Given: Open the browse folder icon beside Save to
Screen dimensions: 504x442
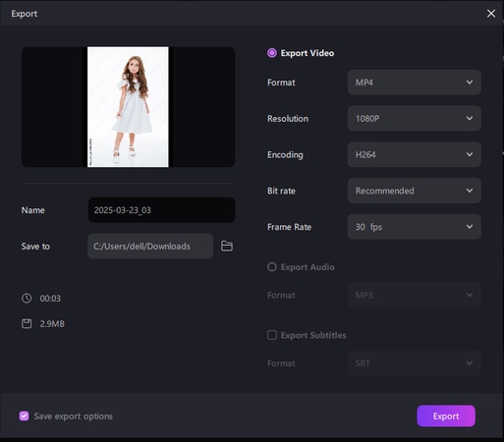Looking at the screenshot, I should pos(227,246).
